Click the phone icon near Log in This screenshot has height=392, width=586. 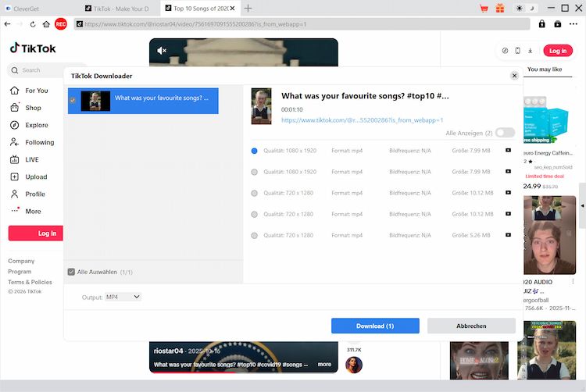(517, 51)
